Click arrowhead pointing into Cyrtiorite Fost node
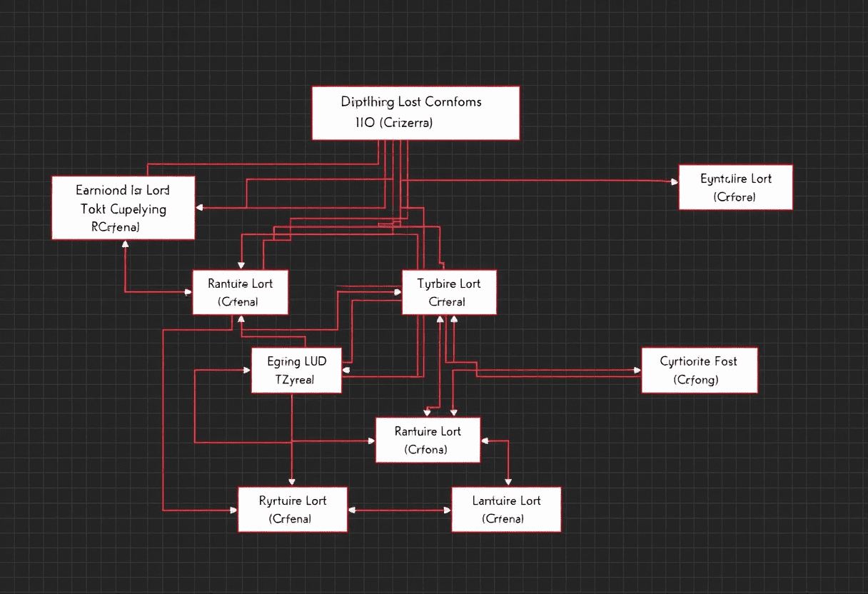 (637, 371)
